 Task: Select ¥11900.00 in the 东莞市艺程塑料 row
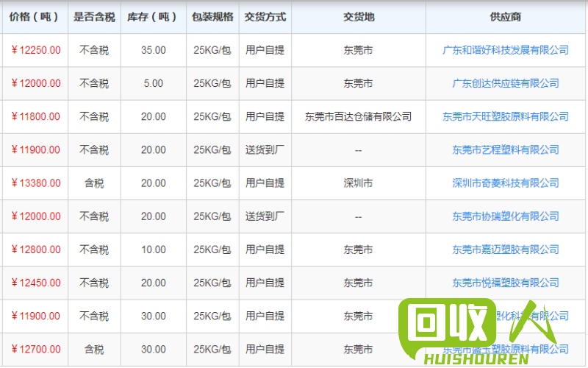35,149
